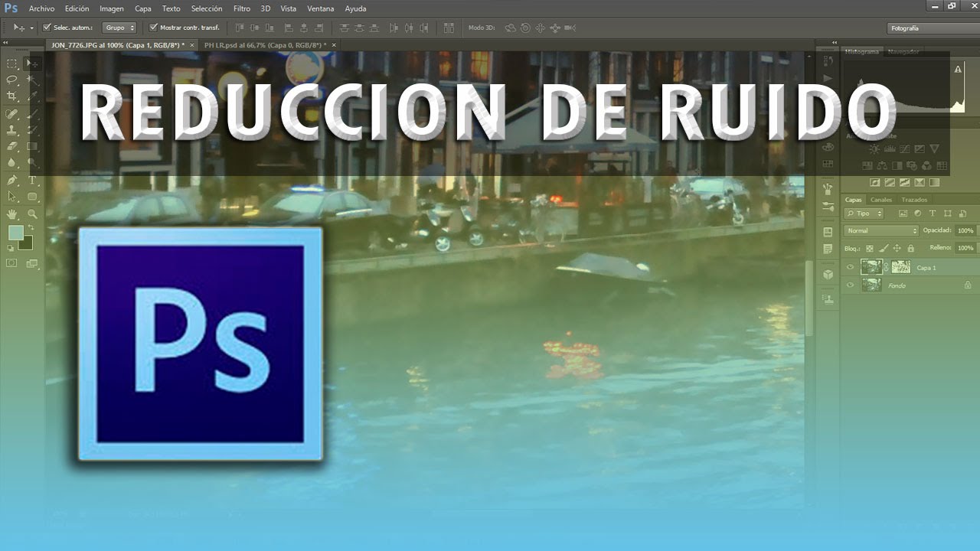Screen dimensions: 980x551
Task: Open the Normal blend mode dropdown
Action: point(881,230)
